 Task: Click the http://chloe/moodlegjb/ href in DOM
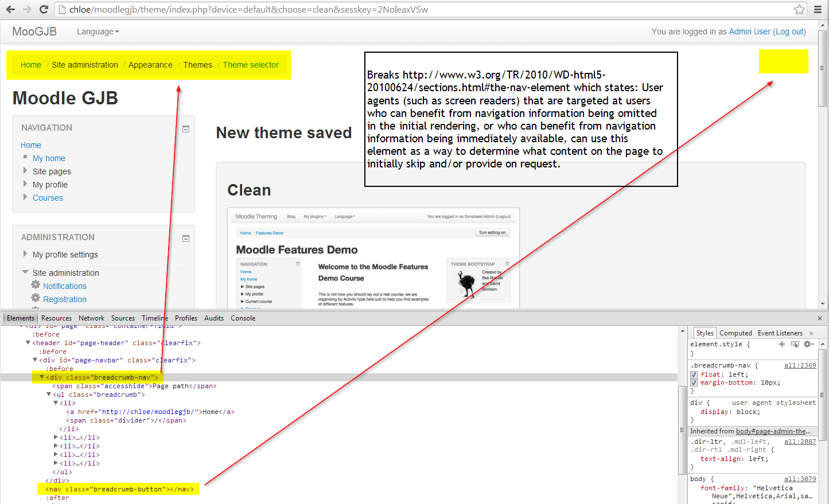[x=148, y=412]
